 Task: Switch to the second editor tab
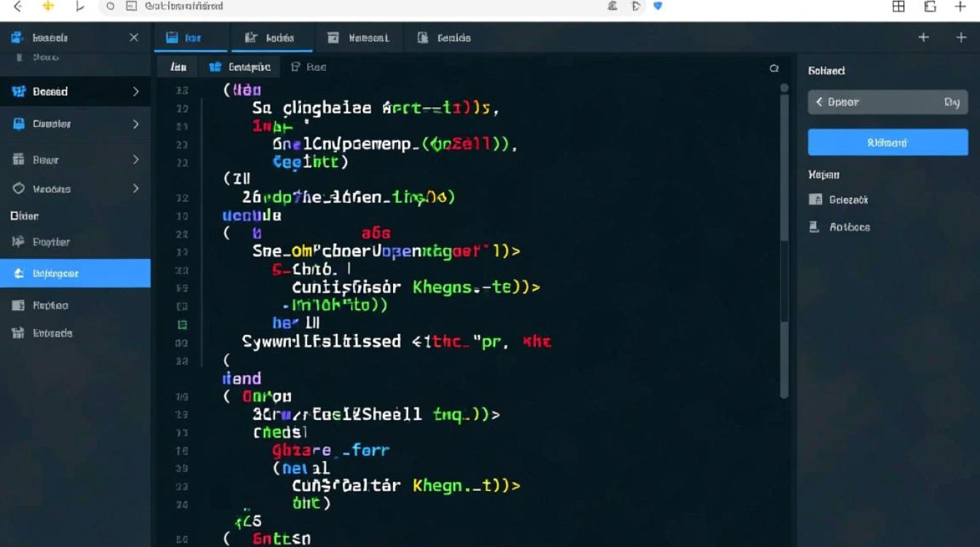(272, 36)
